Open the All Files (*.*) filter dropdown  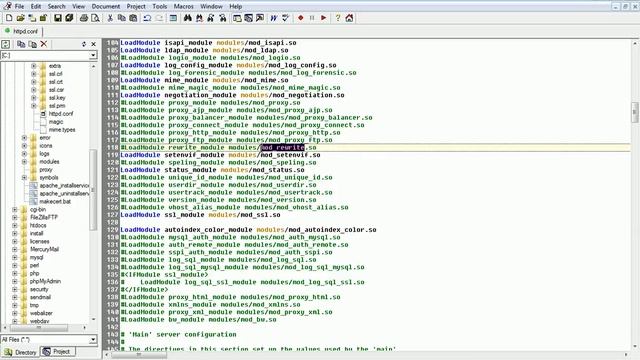pos(93,340)
